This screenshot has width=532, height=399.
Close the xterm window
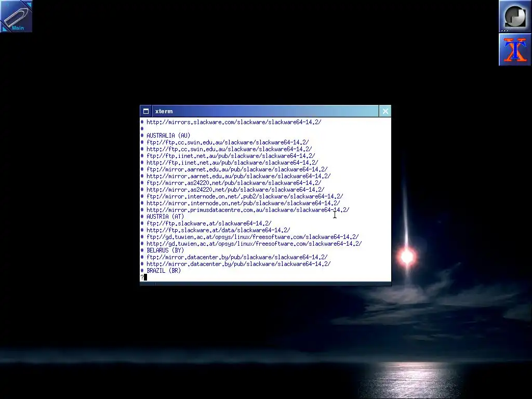click(385, 111)
